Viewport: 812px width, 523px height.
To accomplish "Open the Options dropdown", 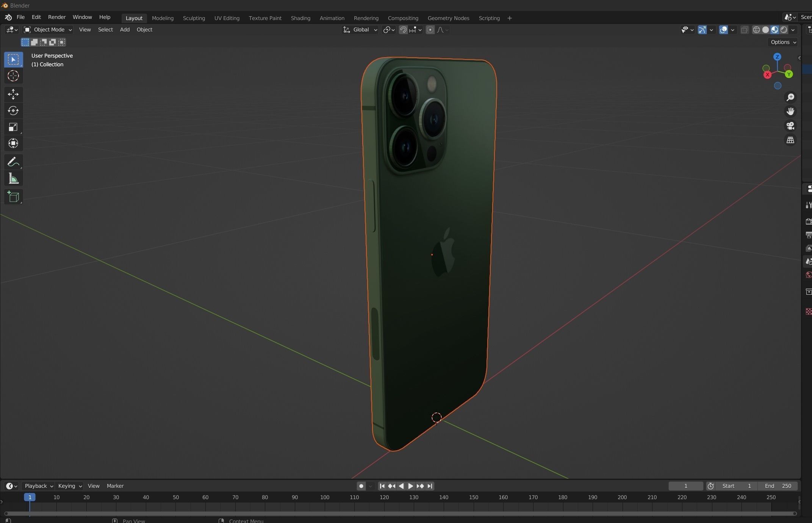I will 783,42.
